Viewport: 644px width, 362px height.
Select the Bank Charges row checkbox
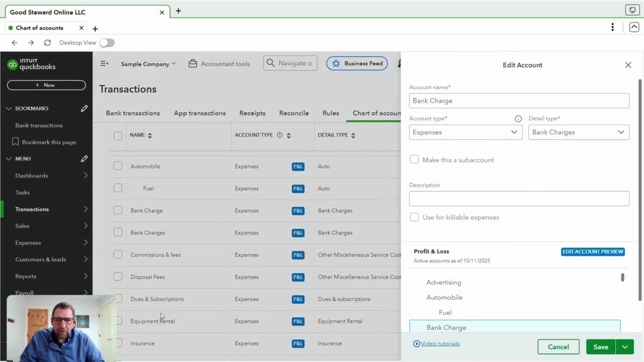coord(118,232)
